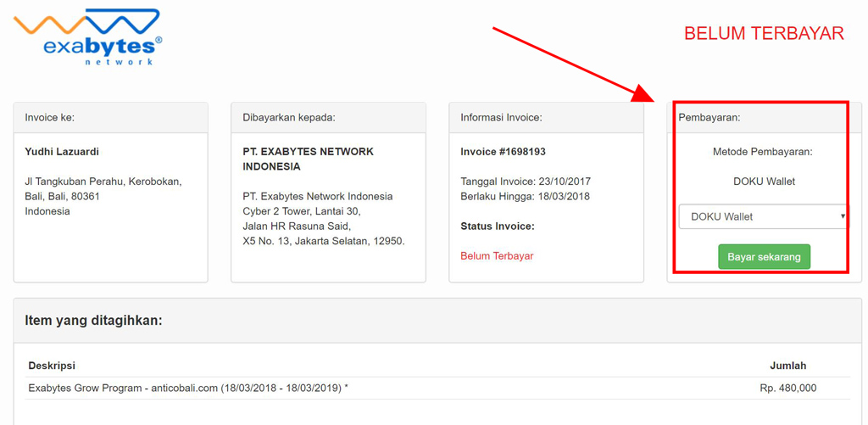
Task: Click the address line 'Jl Tangkuban Perahu, Kerobokan,'
Action: (x=103, y=182)
